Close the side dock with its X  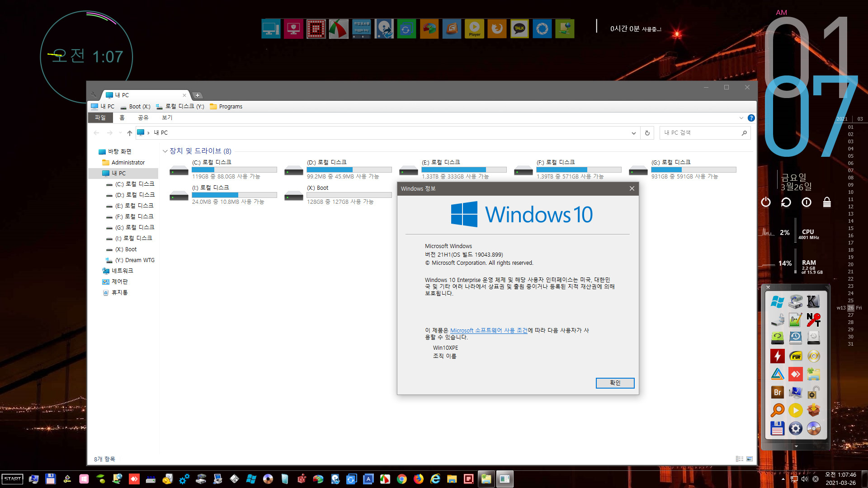coord(768,287)
